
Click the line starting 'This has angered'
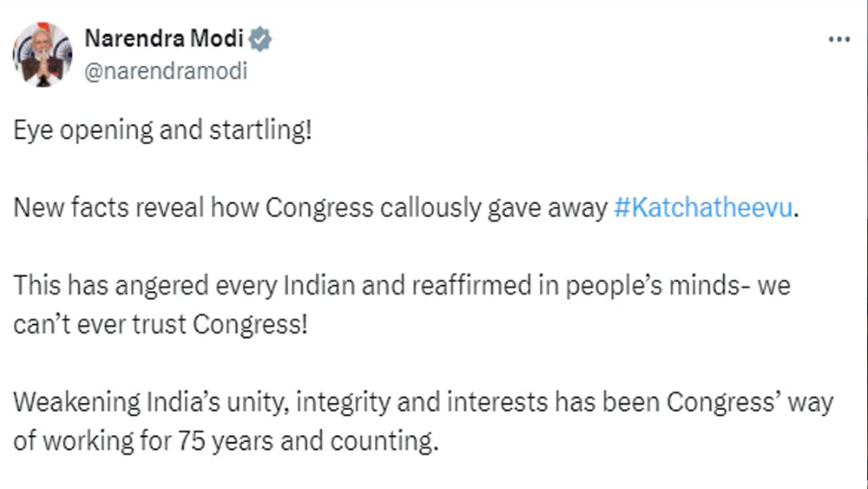403,286
